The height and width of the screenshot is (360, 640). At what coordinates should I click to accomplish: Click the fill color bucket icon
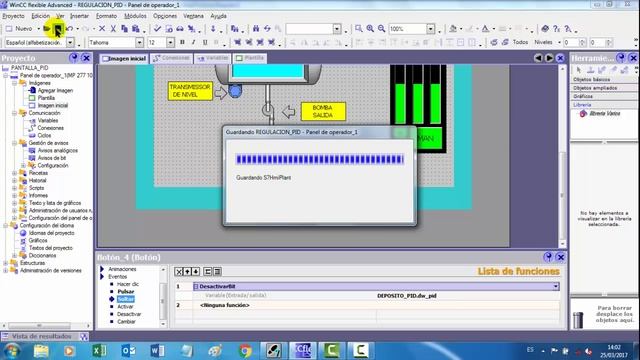pos(453,29)
